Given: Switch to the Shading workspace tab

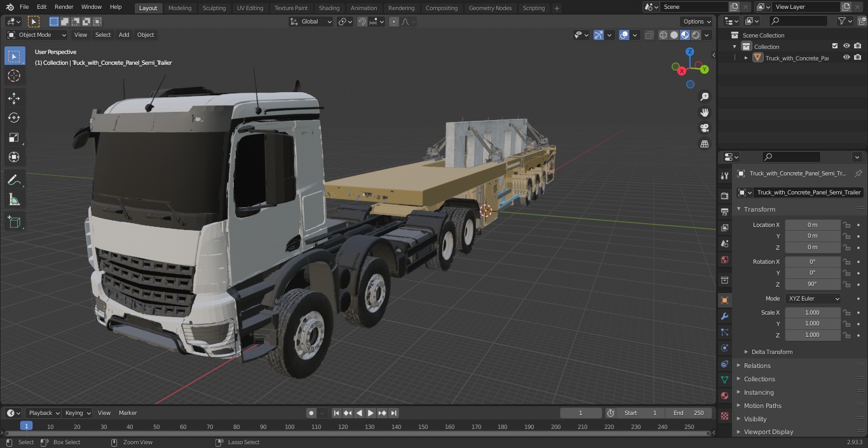Looking at the screenshot, I should [329, 8].
